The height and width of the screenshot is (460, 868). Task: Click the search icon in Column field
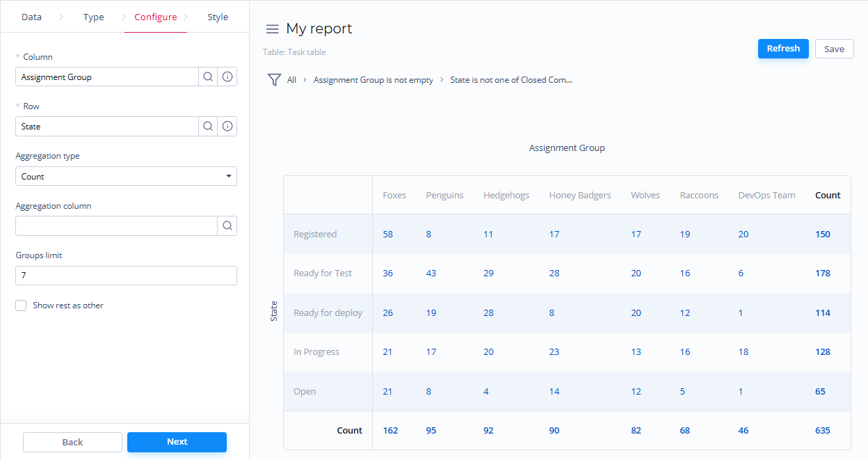[x=208, y=77]
